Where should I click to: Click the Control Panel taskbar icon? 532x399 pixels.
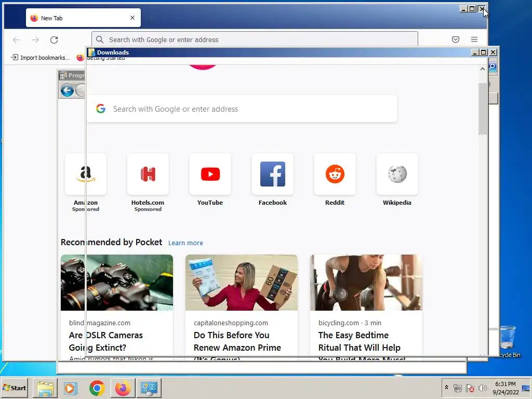pyautogui.click(x=149, y=388)
